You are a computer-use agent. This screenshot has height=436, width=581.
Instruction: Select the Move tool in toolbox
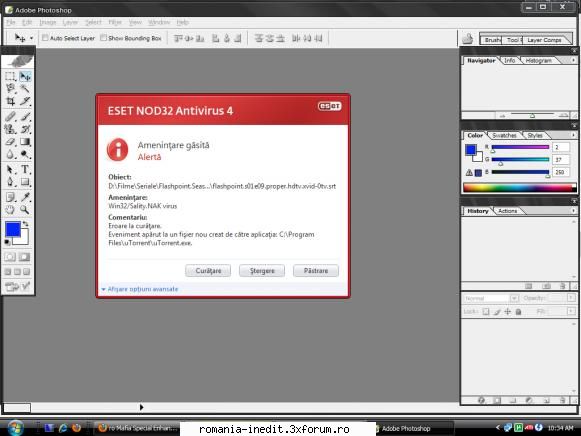(x=25, y=77)
